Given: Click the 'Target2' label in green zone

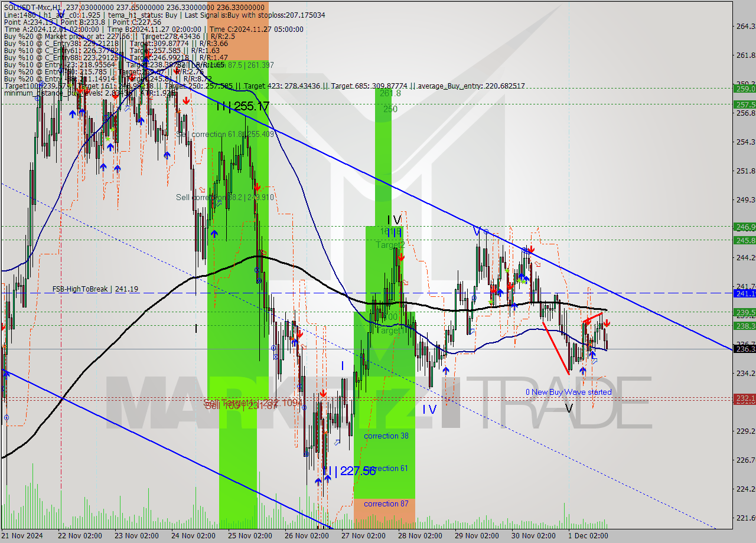Looking at the screenshot, I should tap(390, 245).
